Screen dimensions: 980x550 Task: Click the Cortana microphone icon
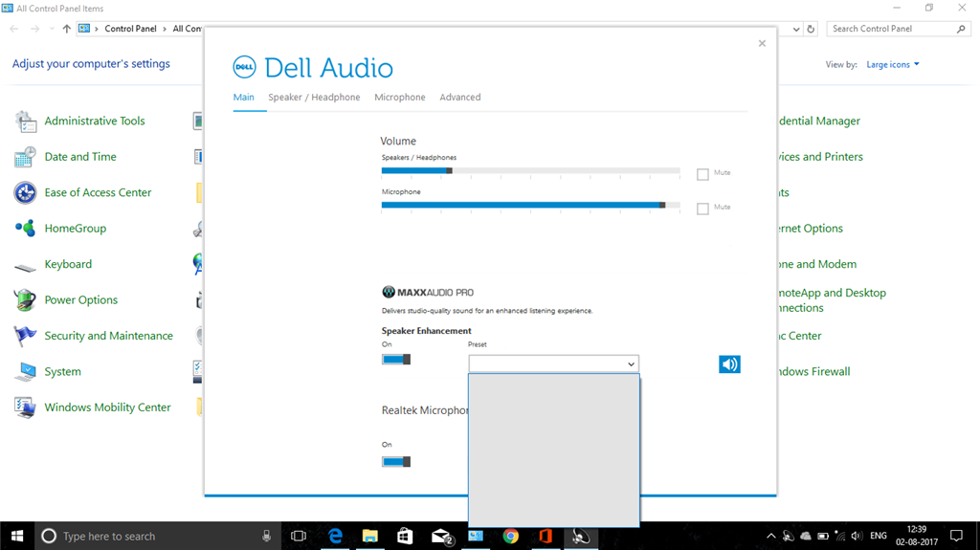coord(266,537)
